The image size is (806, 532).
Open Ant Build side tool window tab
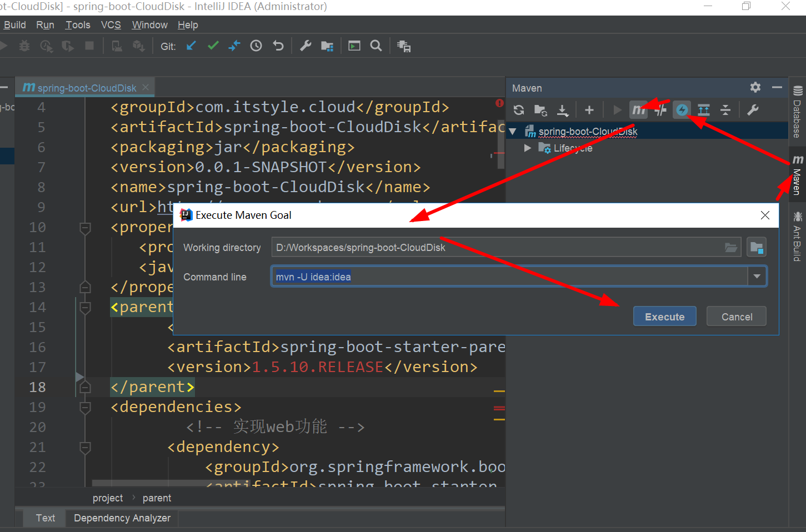pos(798,236)
